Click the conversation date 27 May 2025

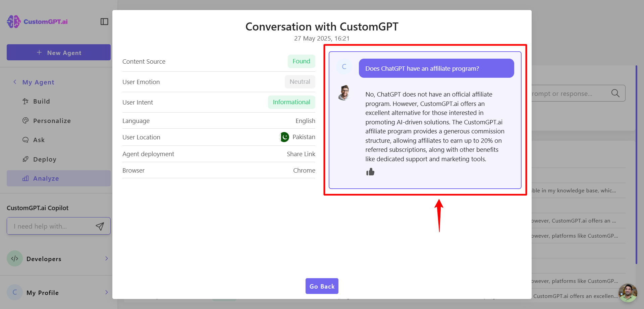click(322, 39)
